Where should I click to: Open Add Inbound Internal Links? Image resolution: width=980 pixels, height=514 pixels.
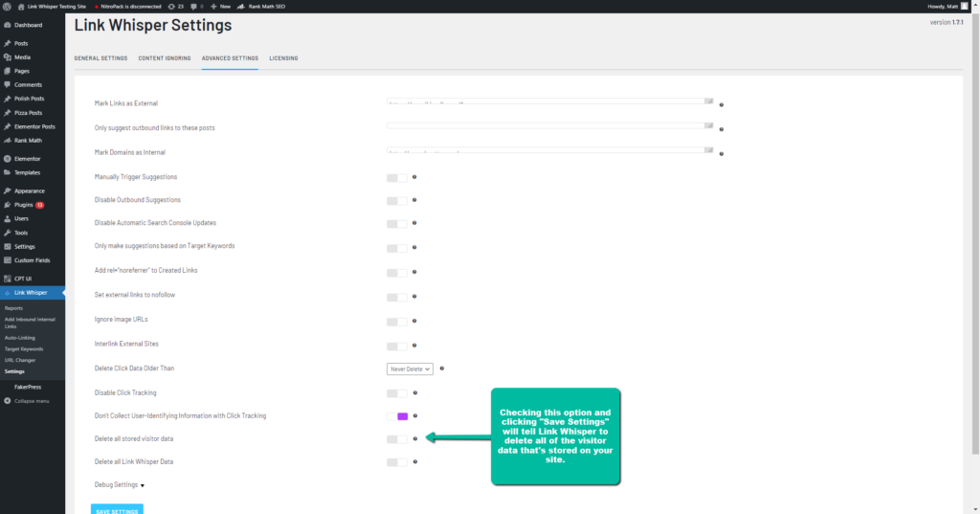point(30,323)
